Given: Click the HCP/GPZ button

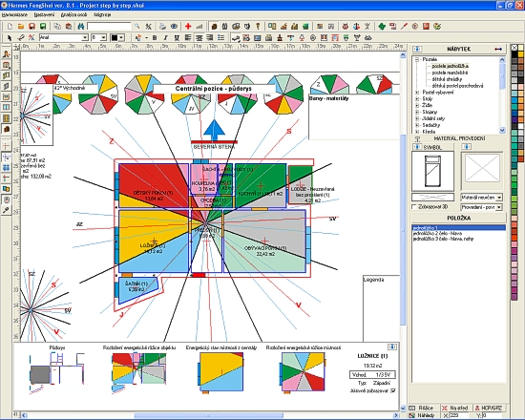Looking at the screenshot, I should point(489,408).
